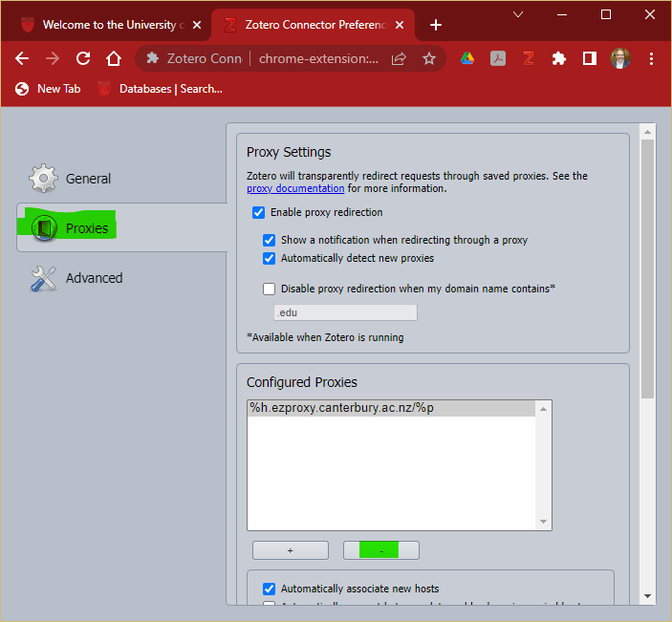Image resolution: width=672 pixels, height=622 pixels.
Task: Open the Extensions puzzle menu
Action: [x=559, y=58]
